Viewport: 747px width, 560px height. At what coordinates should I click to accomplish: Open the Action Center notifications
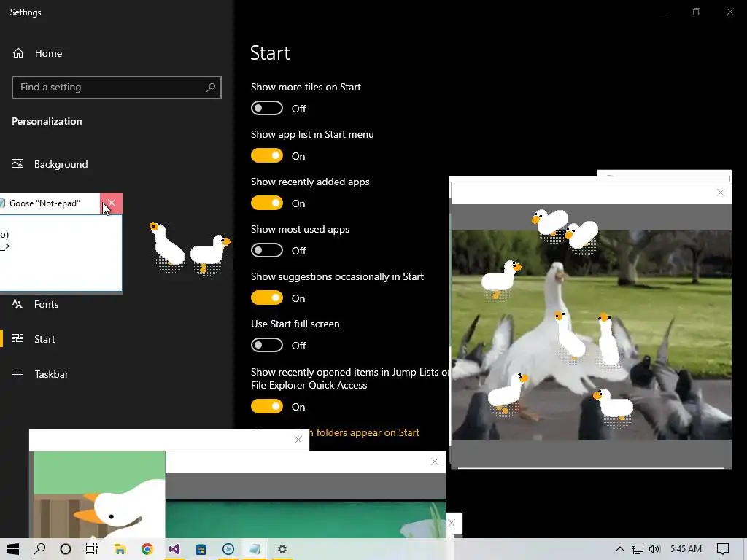coord(723,549)
